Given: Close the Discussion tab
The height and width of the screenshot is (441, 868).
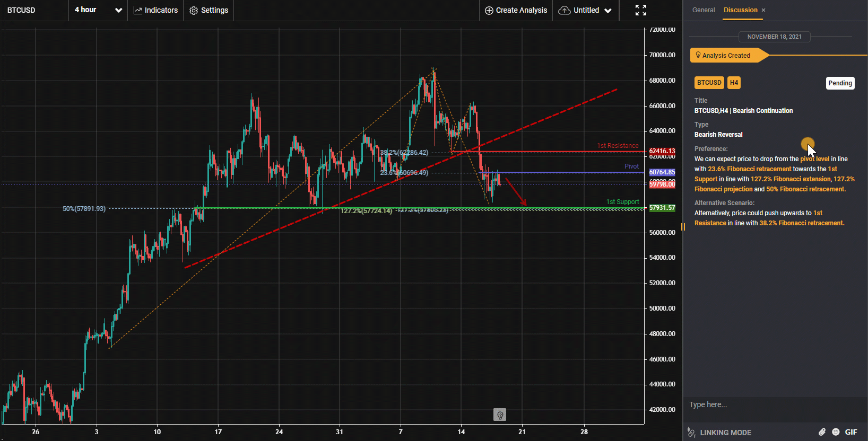Looking at the screenshot, I should (x=763, y=10).
